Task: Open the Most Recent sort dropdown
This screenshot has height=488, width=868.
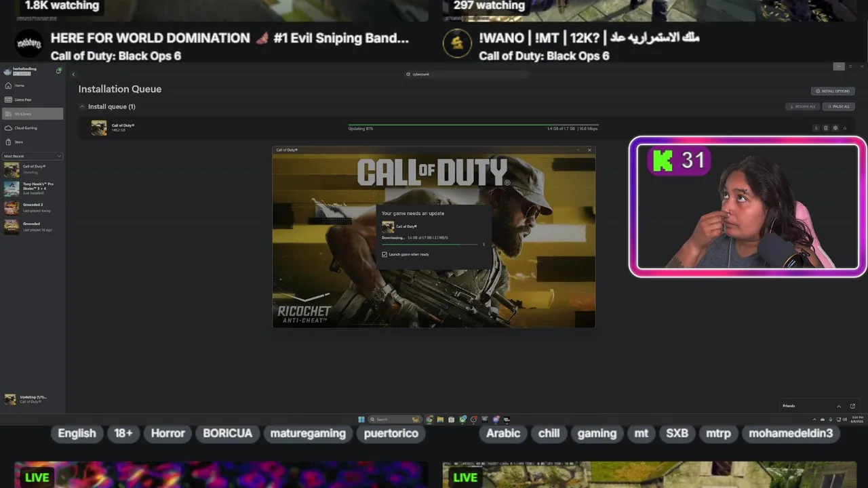Action: (33, 156)
